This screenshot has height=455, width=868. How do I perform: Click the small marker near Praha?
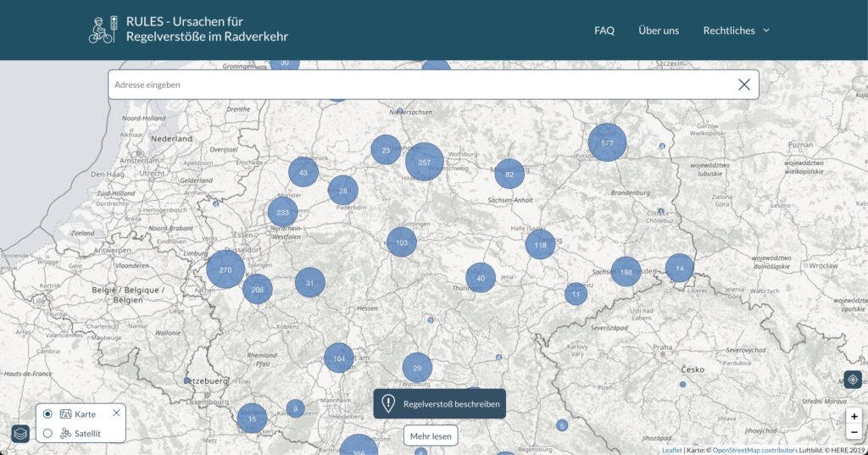(682, 384)
